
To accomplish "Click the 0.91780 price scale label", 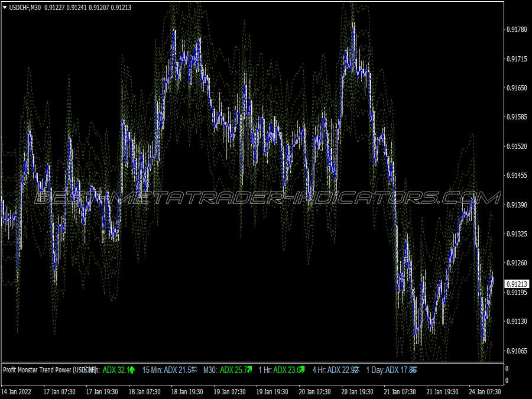I will coord(517,30).
